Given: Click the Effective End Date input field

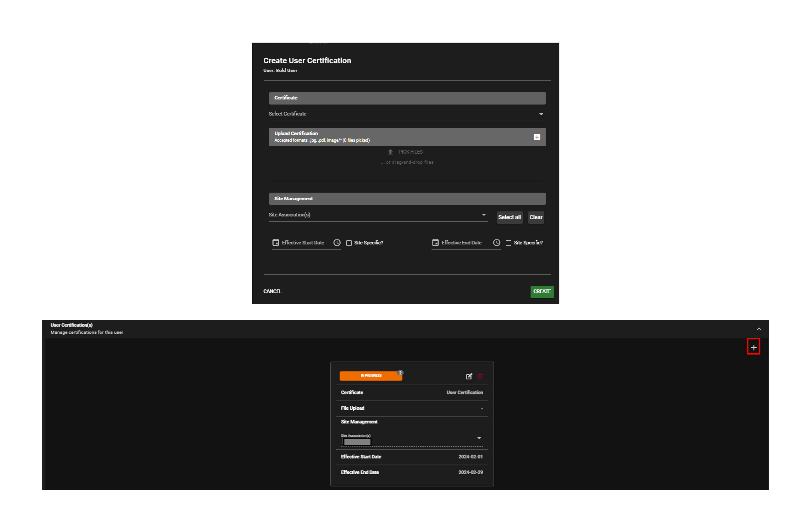Looking at the screenshot, I should point(466,243).
